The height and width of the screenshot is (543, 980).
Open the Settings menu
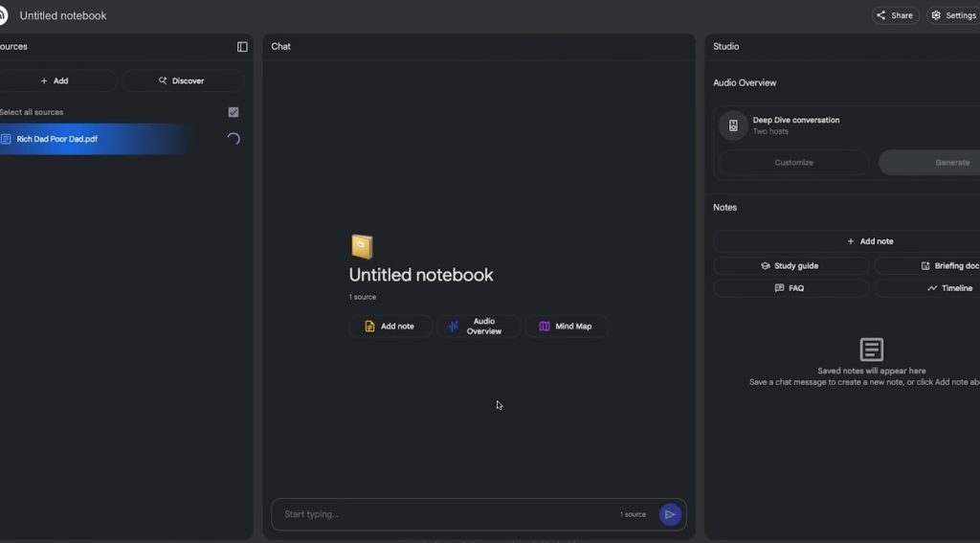[x=953, y=15]
